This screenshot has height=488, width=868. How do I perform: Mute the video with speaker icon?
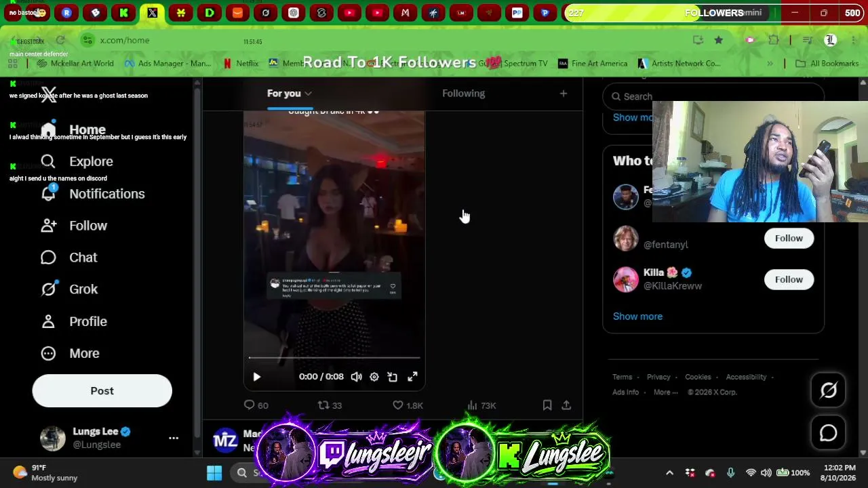click(356, 377)
